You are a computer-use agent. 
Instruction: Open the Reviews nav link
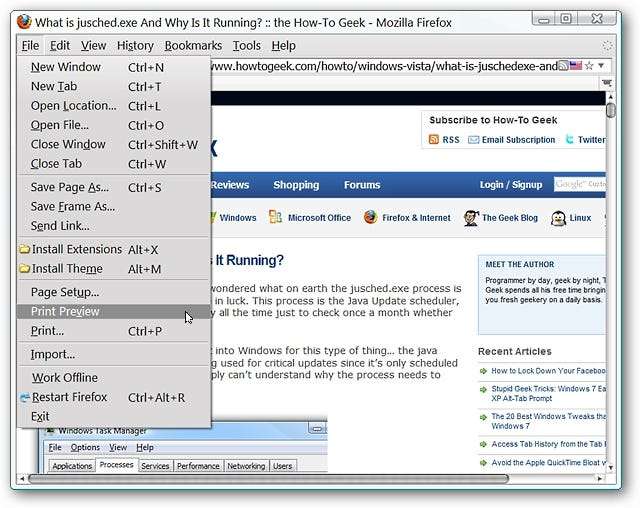pyautogui.click(x=230, y=185)
